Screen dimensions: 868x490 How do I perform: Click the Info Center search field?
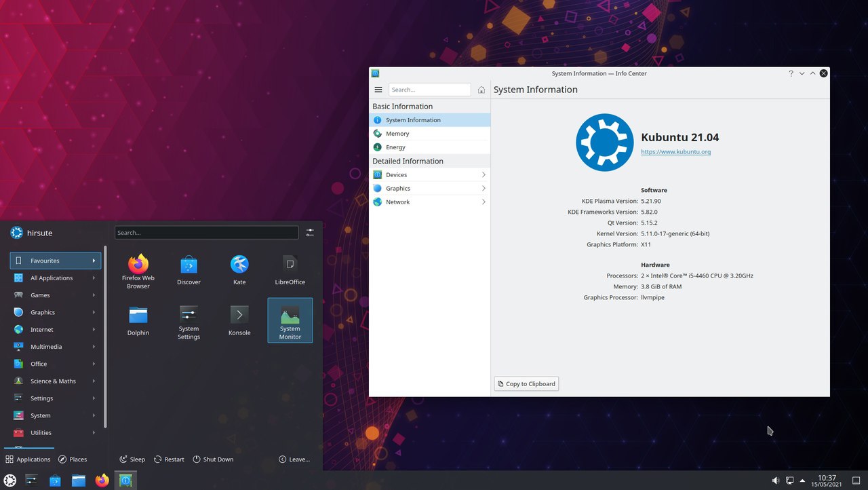[430, 90]
